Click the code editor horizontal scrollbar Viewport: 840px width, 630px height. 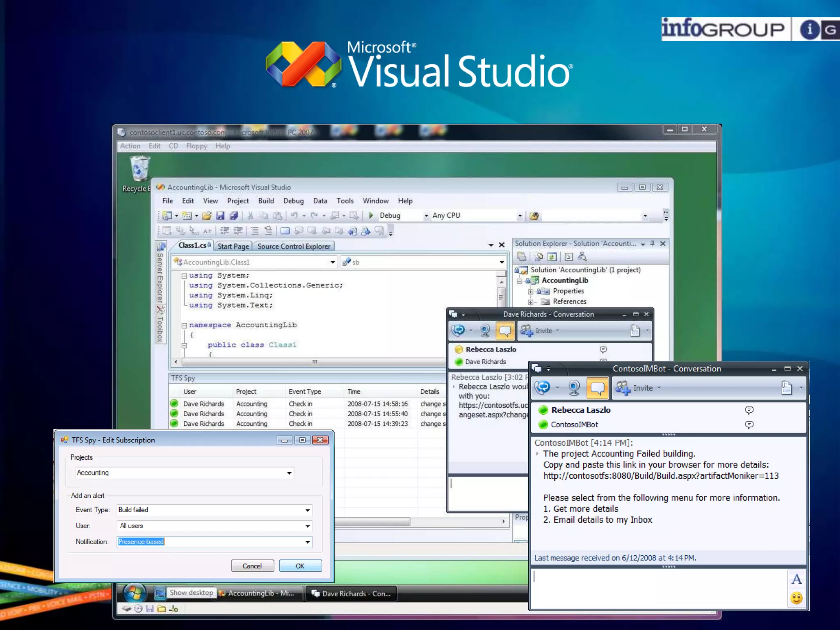point(314,362)
